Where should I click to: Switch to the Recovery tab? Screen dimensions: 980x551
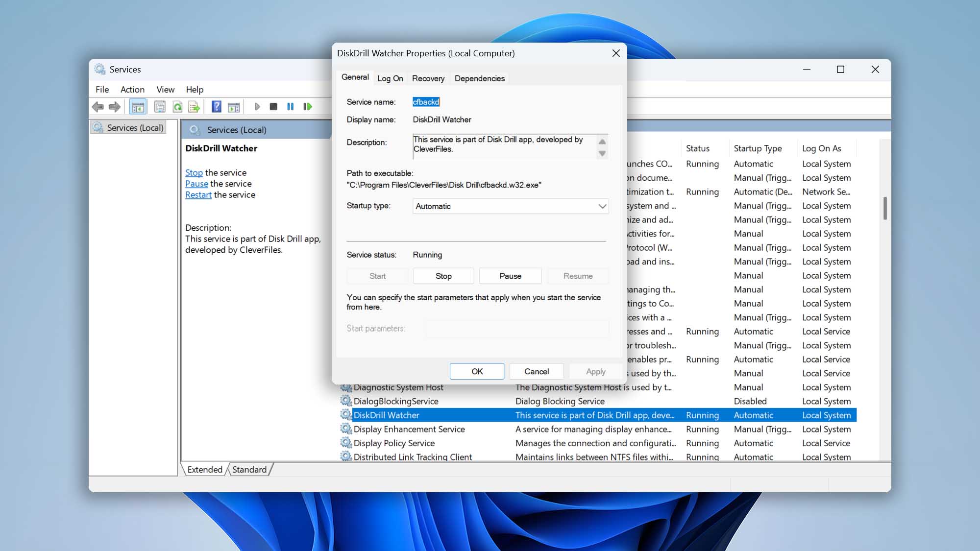pyautogui.click(x=428, y=78)
